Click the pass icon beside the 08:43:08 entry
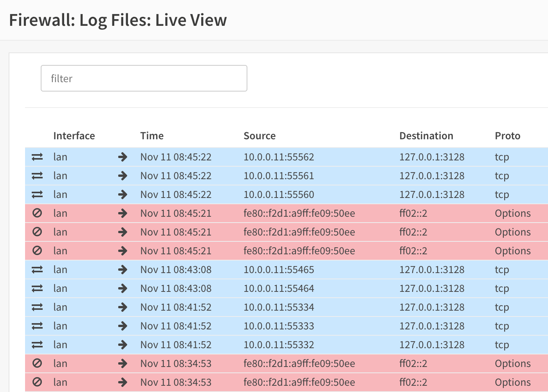This screenshot has width=548, height=392. (38, 270)
